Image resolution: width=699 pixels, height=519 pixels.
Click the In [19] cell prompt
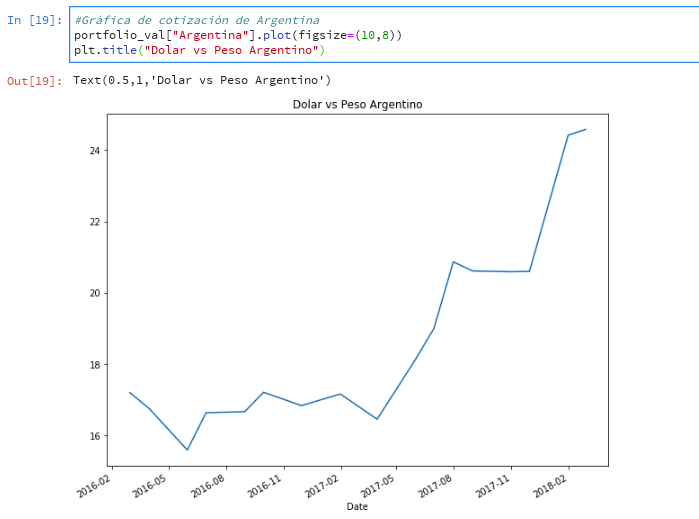(34, 20)
